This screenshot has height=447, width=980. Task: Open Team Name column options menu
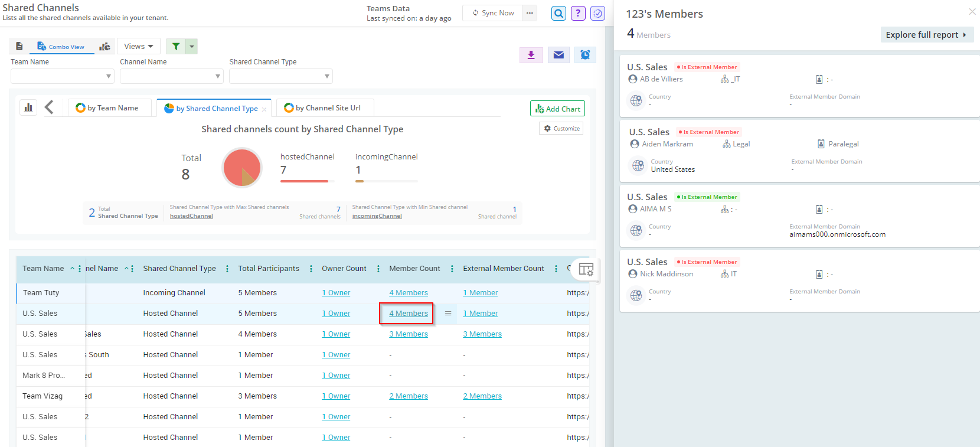click(x=80, y=269)
